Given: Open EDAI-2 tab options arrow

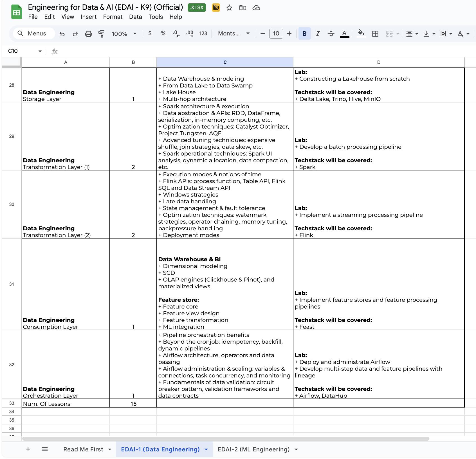Looking at the screenshot, I should (x=296, y=449).
